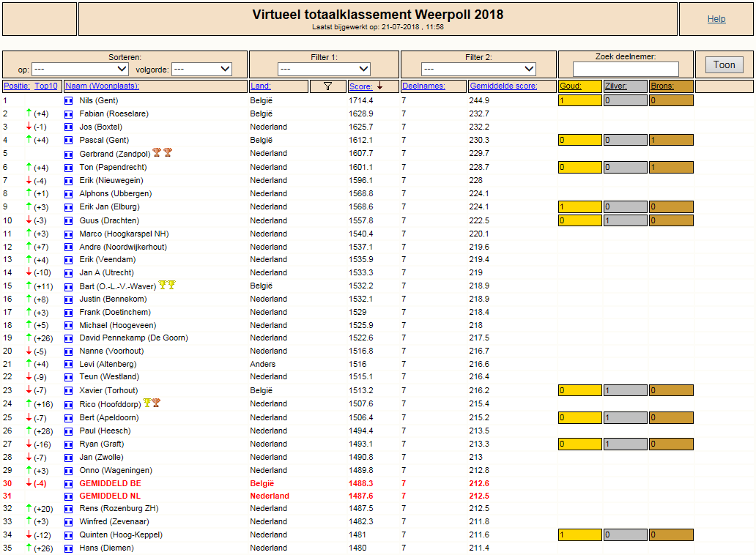Open the blue icon next to Fabian (Roeselare)
The height and width of the screenshot is (555, 756).
(68, 114)
